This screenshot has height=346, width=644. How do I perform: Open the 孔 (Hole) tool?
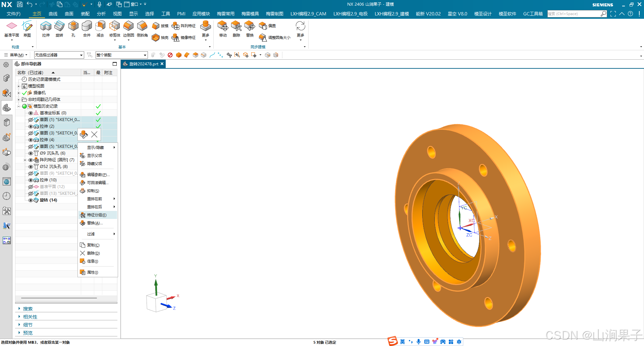click(73, 29)
